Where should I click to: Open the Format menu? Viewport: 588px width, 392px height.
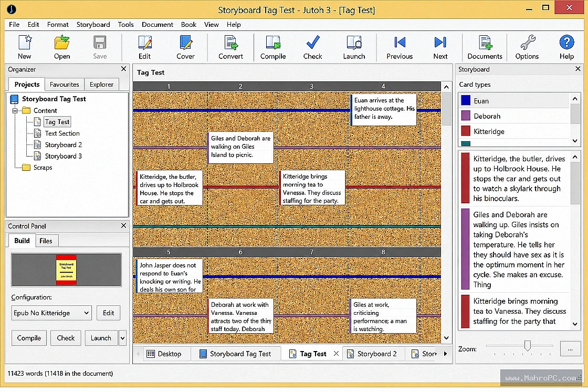click(x=58, y=24)
